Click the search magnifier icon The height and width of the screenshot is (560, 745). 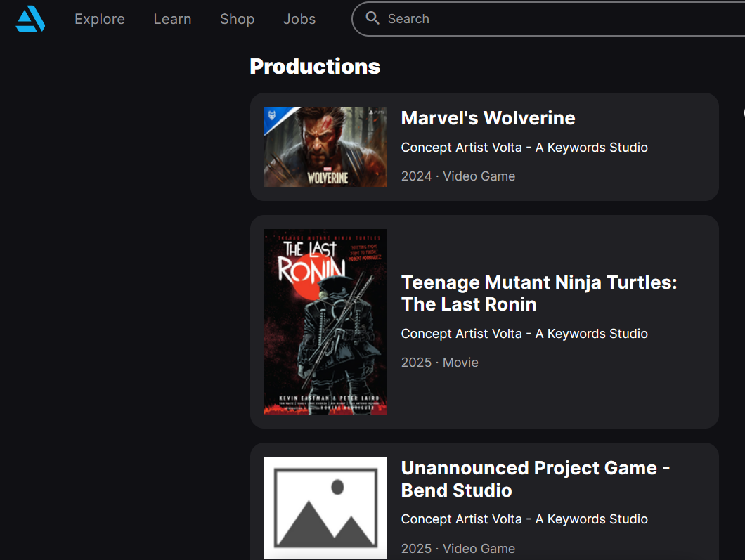[372, 18]
